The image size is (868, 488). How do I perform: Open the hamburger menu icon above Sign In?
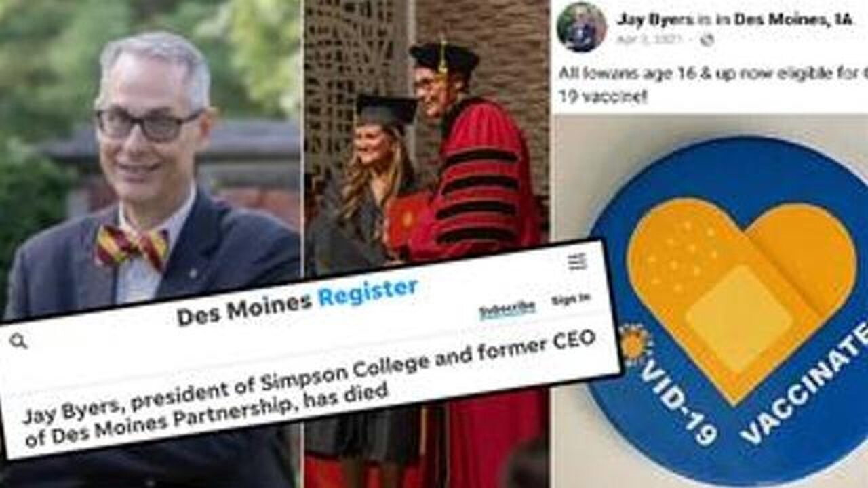[x=577, y=262]
